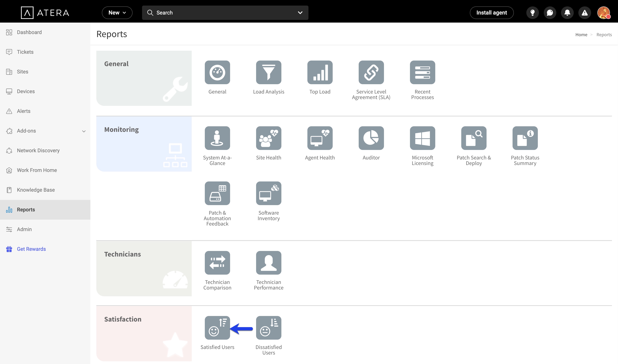Open the Technician Comparison report
Image resolution: width=618 pixels, height=364 pixels.
point(217,263)
